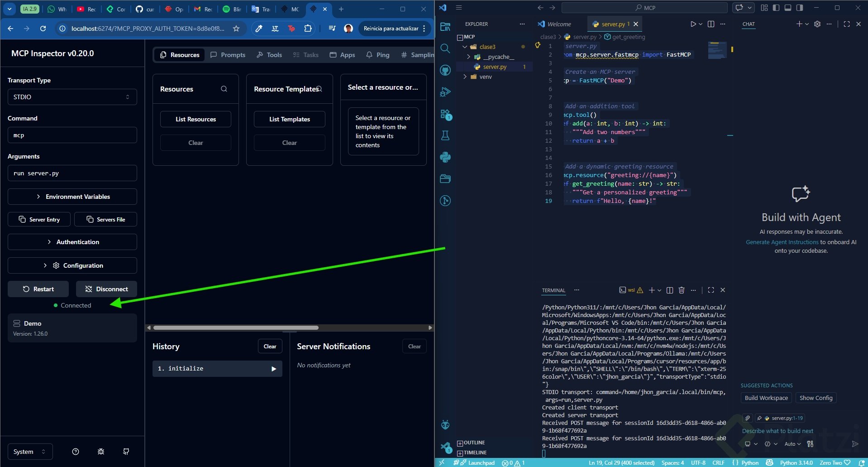
Task: Open the Apps tab in MCP Inspector
Action: coord(342,55)
